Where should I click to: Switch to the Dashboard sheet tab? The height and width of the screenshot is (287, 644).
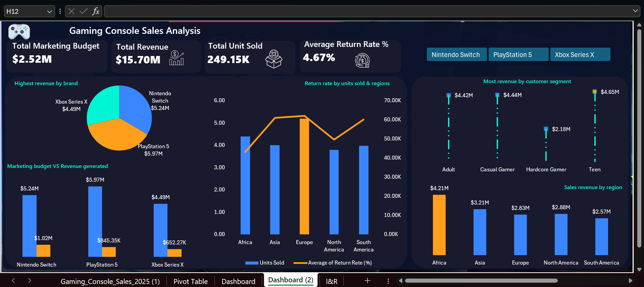coord(238,281)
